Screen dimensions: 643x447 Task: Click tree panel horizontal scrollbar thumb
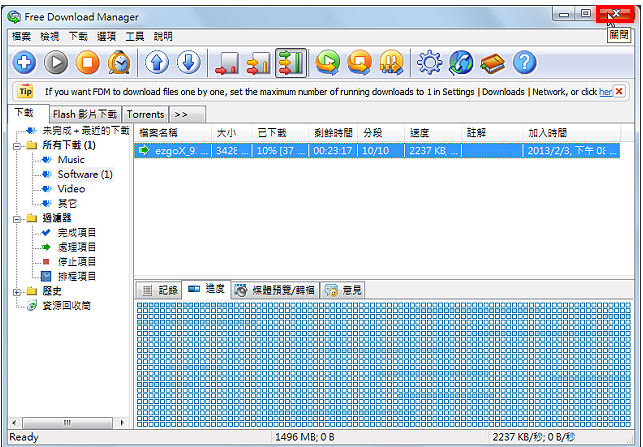point(67,422)
